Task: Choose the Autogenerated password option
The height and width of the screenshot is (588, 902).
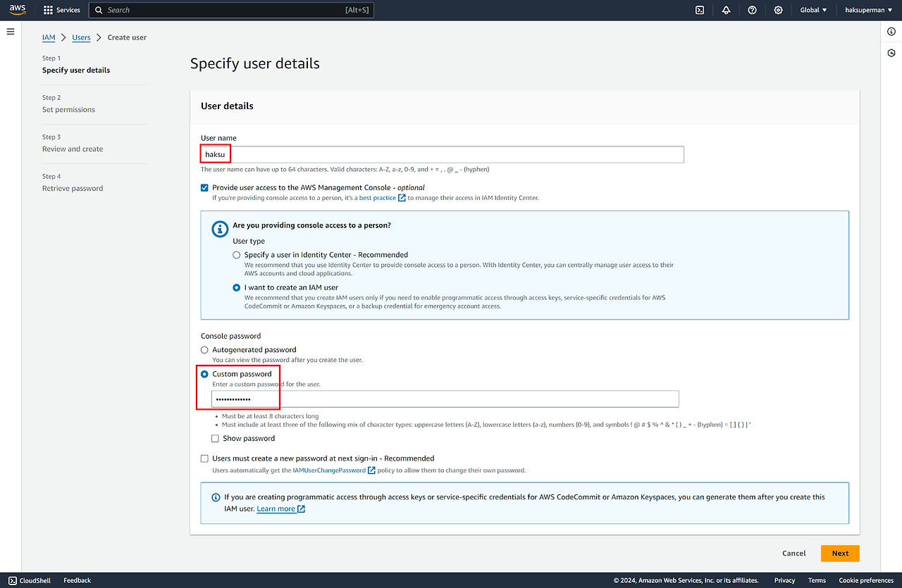Action: 205,350
